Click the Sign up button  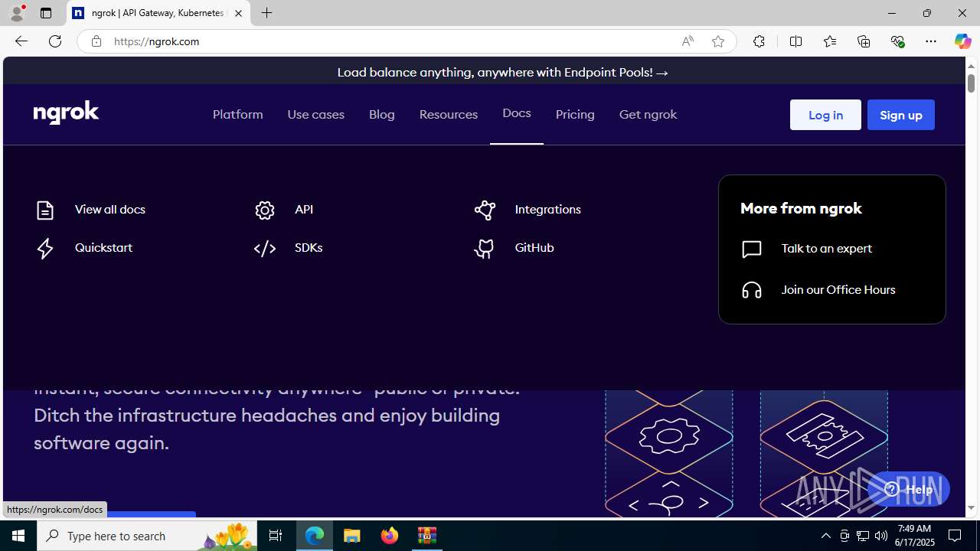tap(901, 115)
